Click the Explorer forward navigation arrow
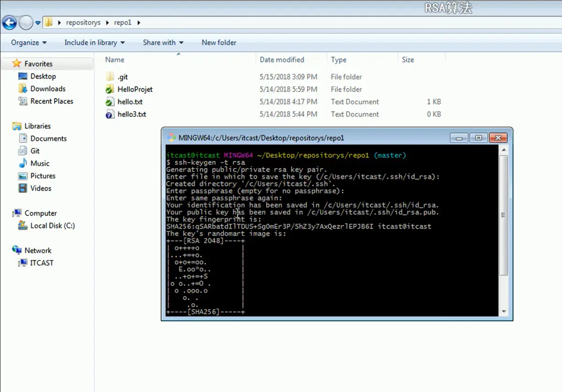 (26, 22)
